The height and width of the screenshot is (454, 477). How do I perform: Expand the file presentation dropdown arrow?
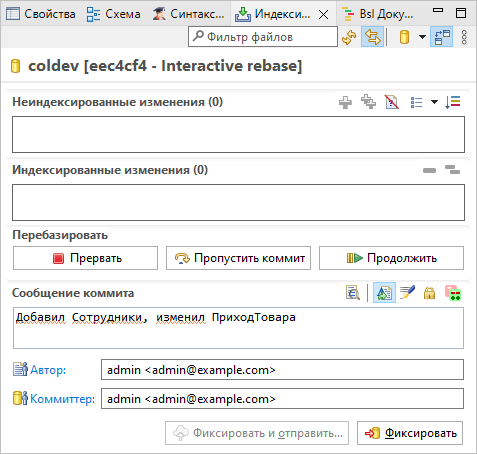[x=434, y=102]
